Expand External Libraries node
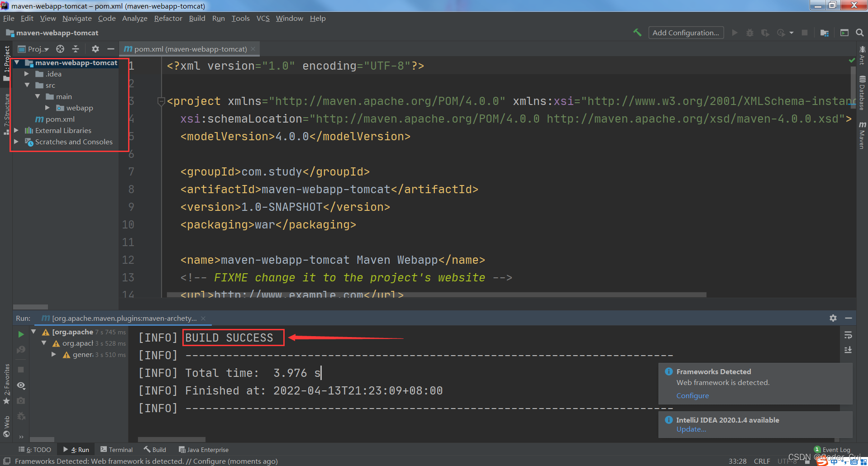This screenshot has height=466, width=868. (x=17, y=130)
